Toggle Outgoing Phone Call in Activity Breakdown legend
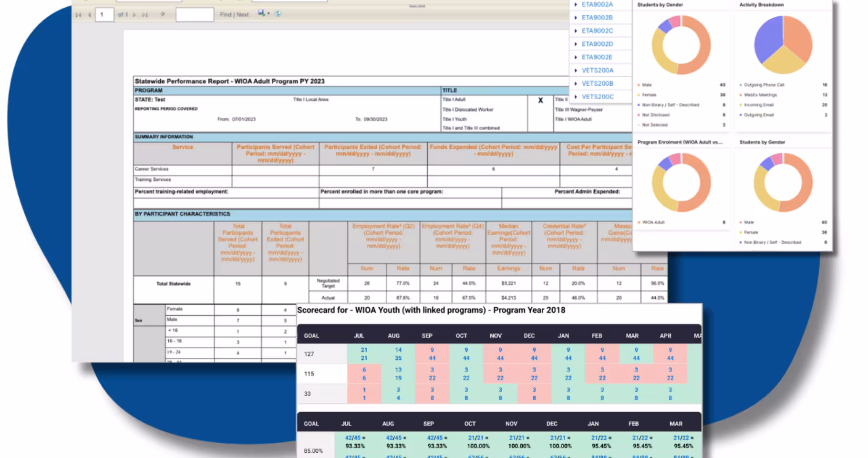The height and width of the screenshot is (458, 868). pyautogui.click(x=760, y=84)
